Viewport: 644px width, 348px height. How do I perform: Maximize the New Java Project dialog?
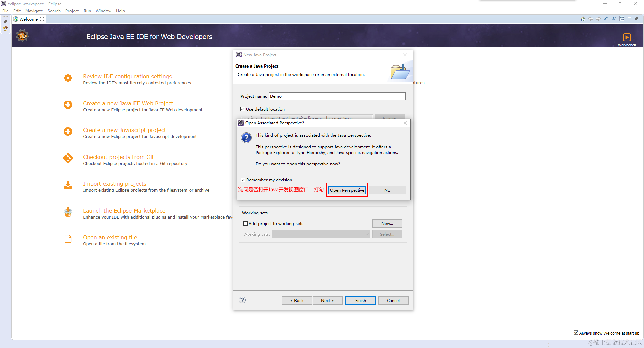click(x=389, y=55)
